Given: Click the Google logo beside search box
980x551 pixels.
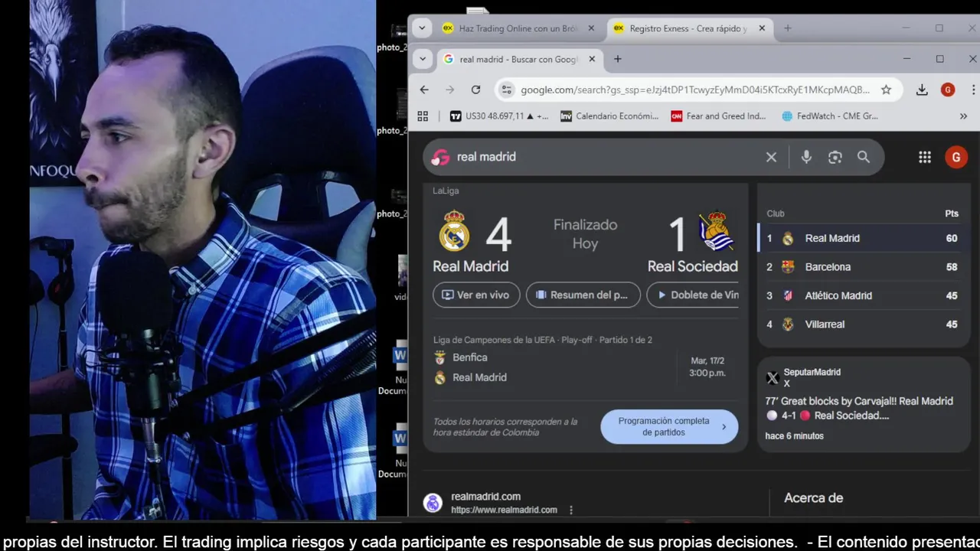Looking at the screenshot, I should pos(440,157).
